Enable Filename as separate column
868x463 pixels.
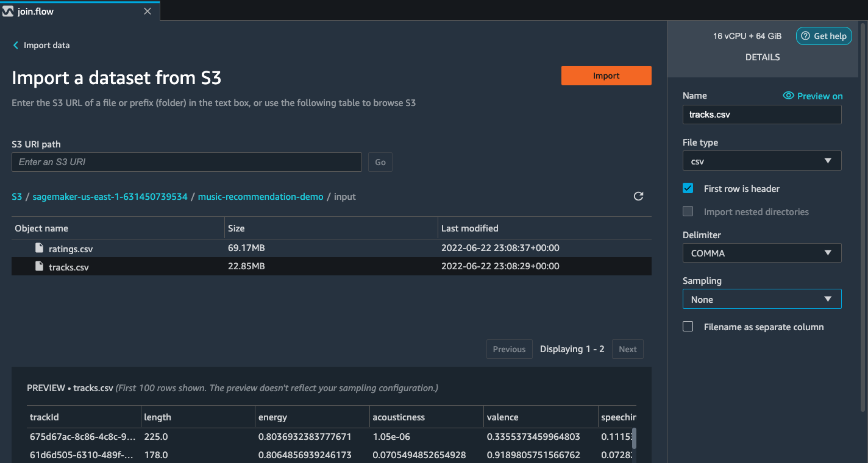(x=688, y=327)
